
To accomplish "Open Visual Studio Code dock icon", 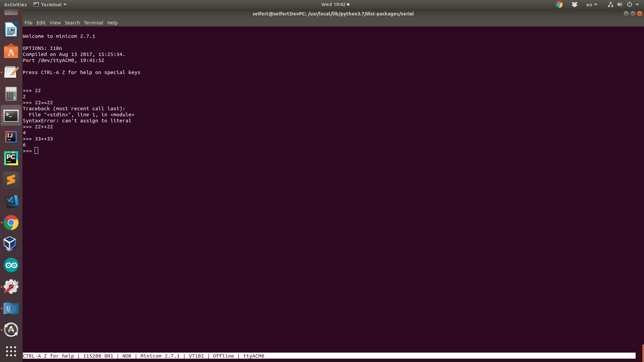I will pos(11,201).
